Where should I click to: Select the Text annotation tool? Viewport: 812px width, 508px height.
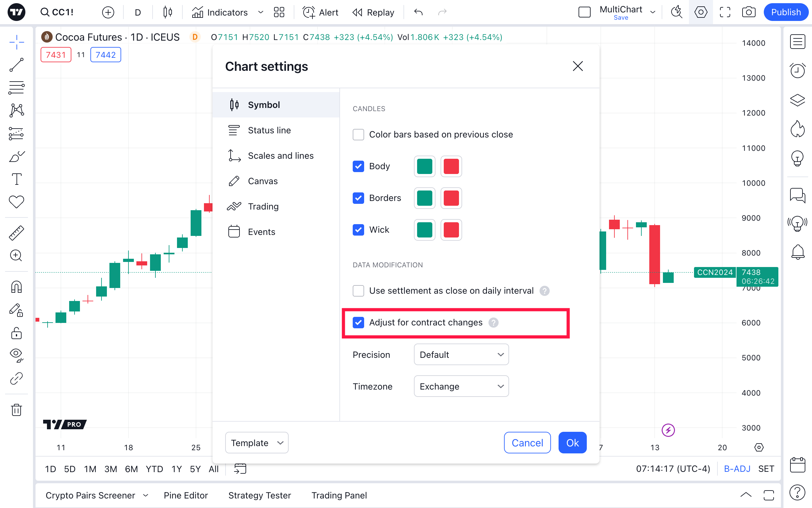pyautogui.click(x=16, y=179)
